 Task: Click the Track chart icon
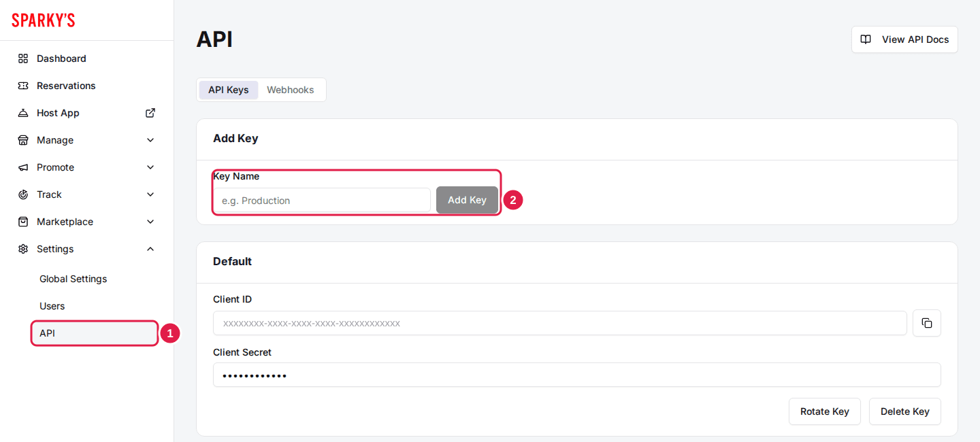point(23,194)
